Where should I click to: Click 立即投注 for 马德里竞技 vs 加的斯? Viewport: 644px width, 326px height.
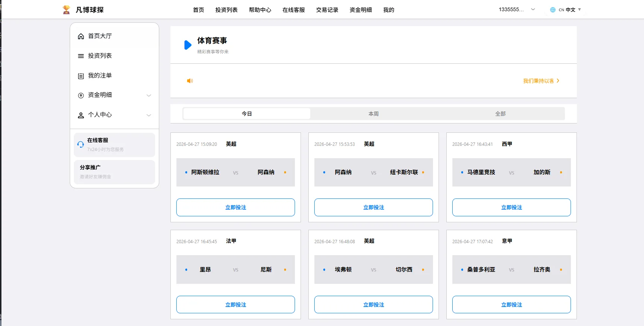click(512, 207)
